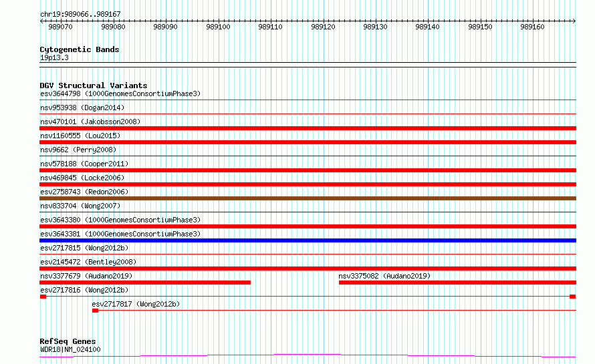Select the brown bar under esv2758743

click(x=308, y=198)
